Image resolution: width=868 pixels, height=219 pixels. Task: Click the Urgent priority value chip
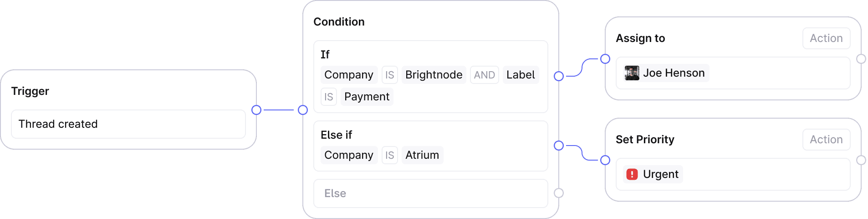[660, 174]
